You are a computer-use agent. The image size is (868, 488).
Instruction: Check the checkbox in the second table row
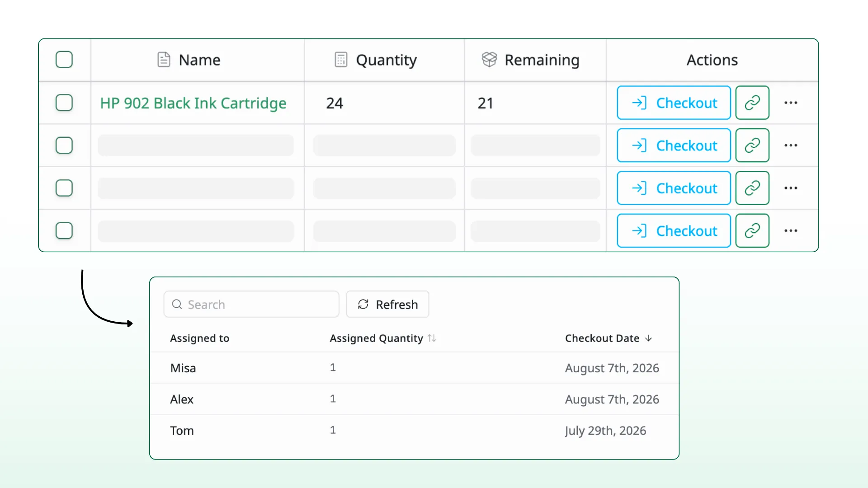pyautogui.click(x=64, y=145)
